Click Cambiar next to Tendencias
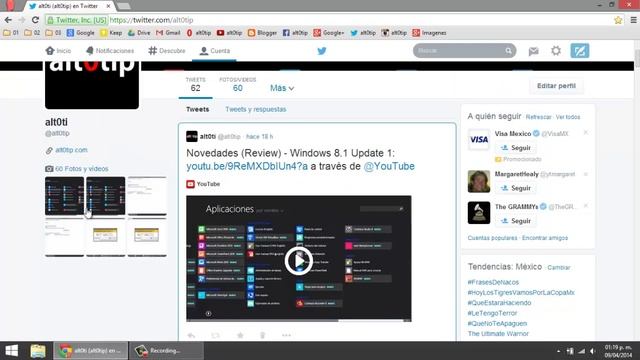Screen dimensions: 640x360 (559, 268)
